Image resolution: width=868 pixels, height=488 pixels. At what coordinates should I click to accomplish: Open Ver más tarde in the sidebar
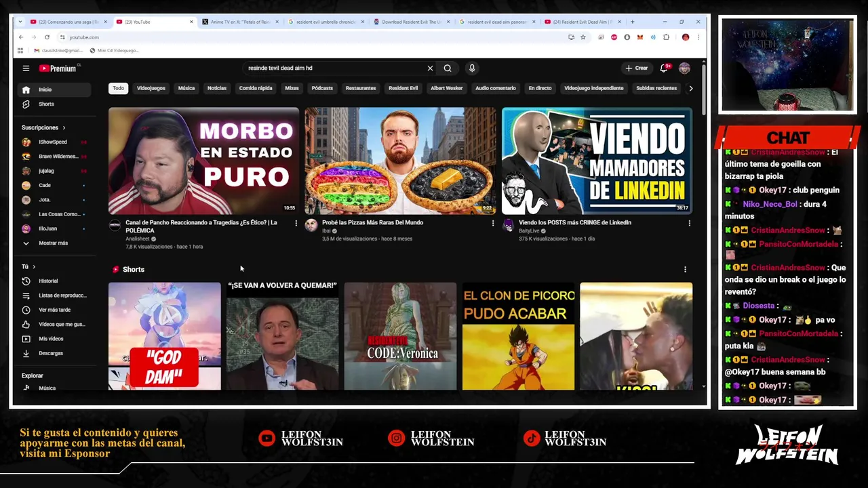tap(54, 310)
